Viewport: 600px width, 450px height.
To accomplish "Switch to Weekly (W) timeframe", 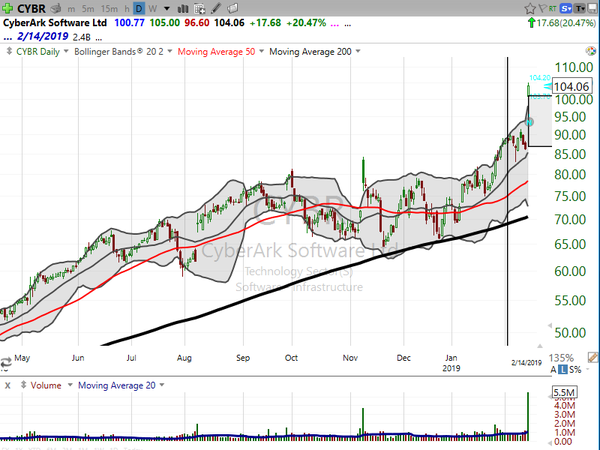I will [x=153, y=8].
